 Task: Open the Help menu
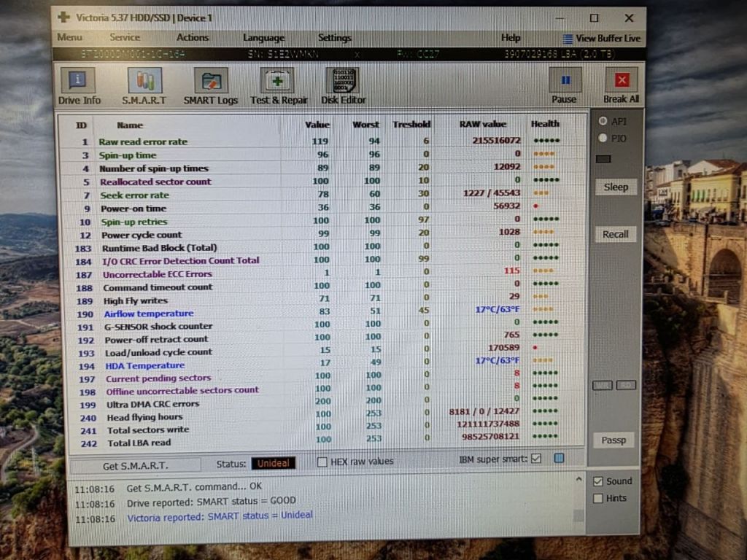click(511, 38)
